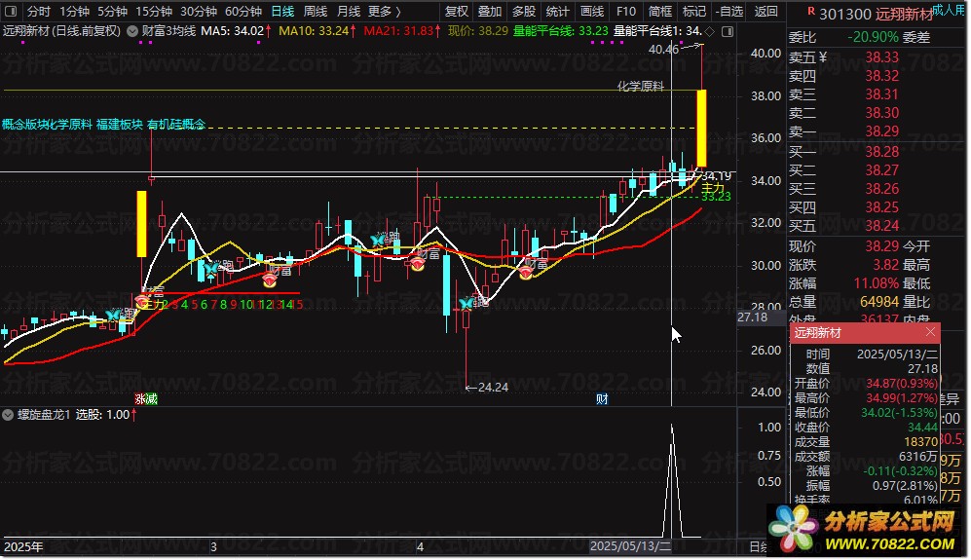Viewport: 971px width, 560px height.
Task: Click the MA5: 34.02 indicator value
Action: click(232, 31)
